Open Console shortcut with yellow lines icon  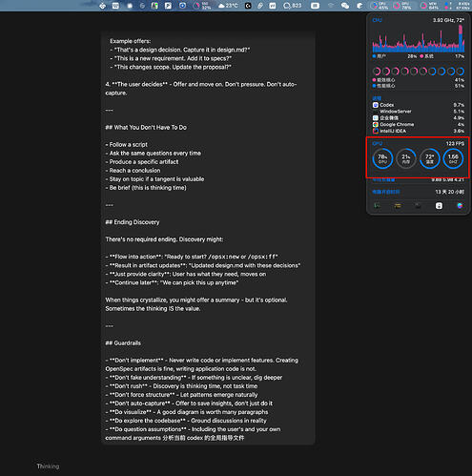click(398, 206)
